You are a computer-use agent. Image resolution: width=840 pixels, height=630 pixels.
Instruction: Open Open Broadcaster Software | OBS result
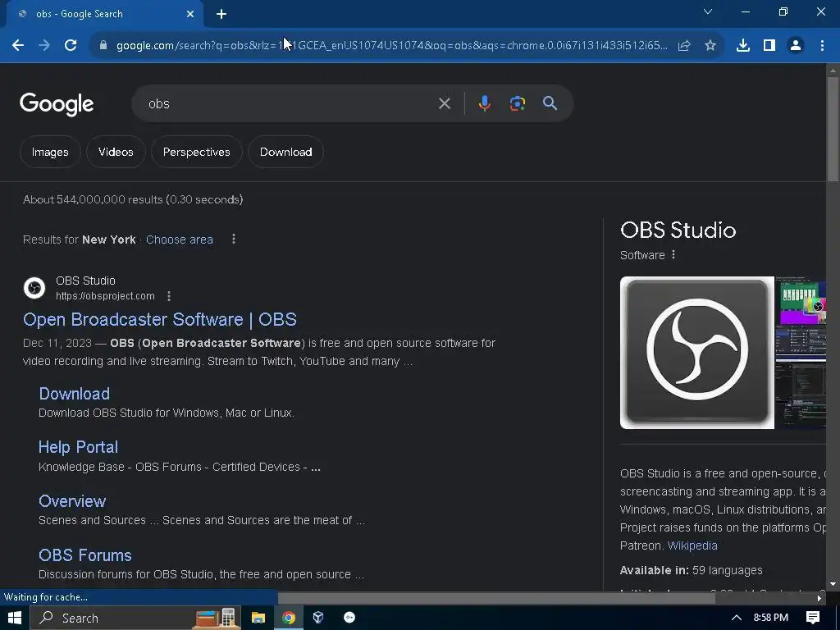point(160,320)
